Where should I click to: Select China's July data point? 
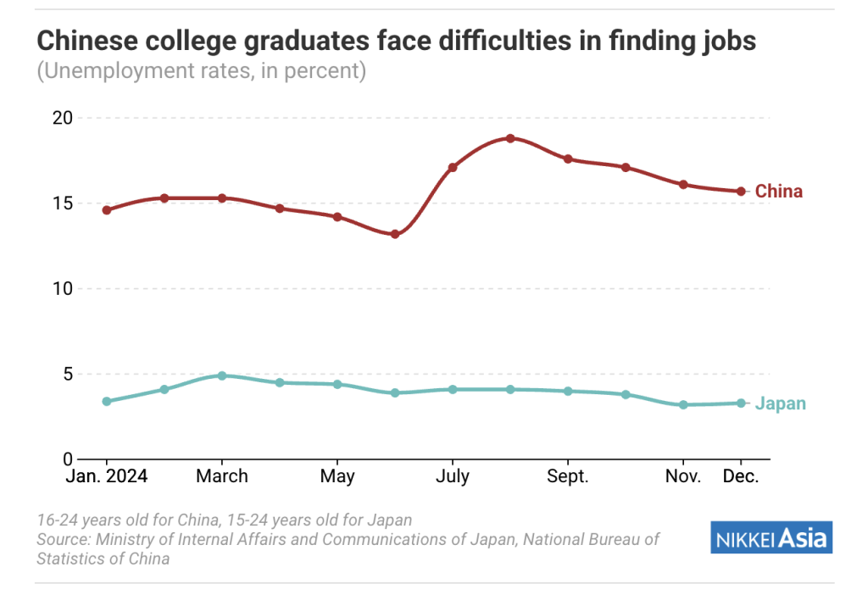coord(453,167)
